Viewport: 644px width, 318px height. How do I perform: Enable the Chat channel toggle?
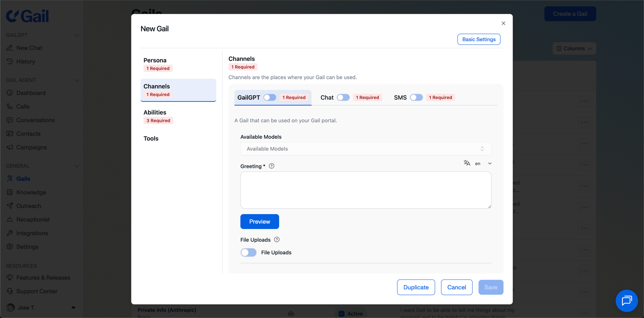[x=343, y=97]
